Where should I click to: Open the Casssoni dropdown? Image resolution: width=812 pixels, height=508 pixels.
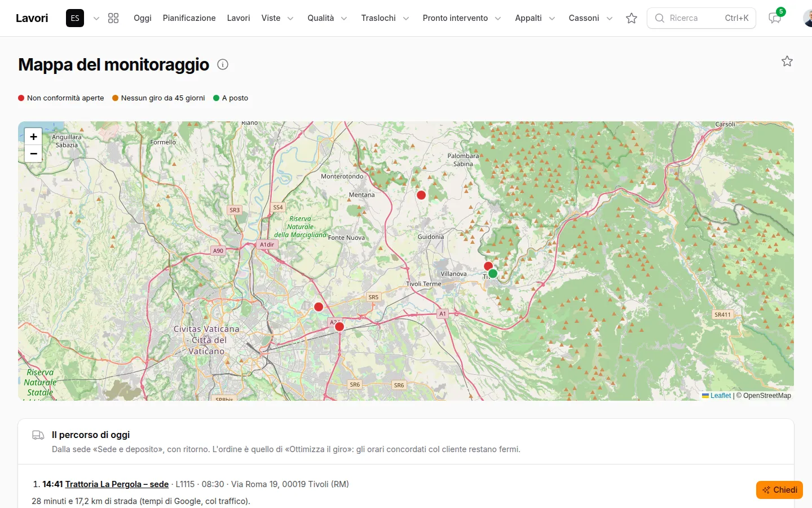(x=590, y=18)
